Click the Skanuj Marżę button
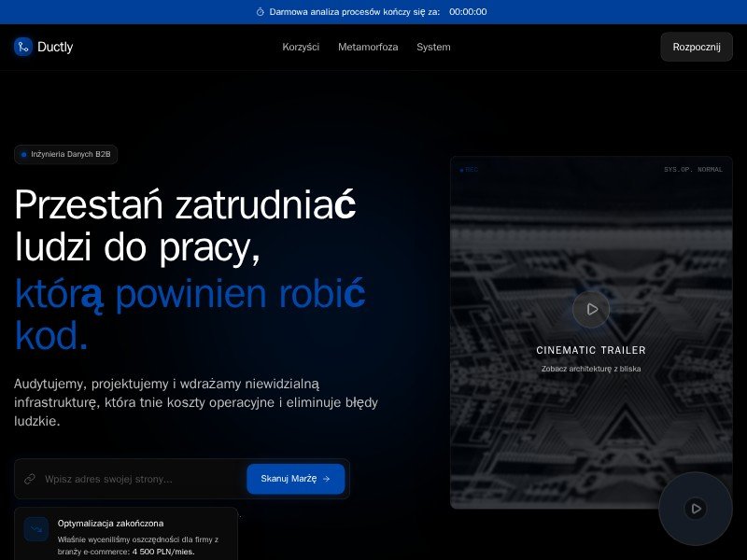Viewport: 747px width, 560px height. (x=295, y=479)
